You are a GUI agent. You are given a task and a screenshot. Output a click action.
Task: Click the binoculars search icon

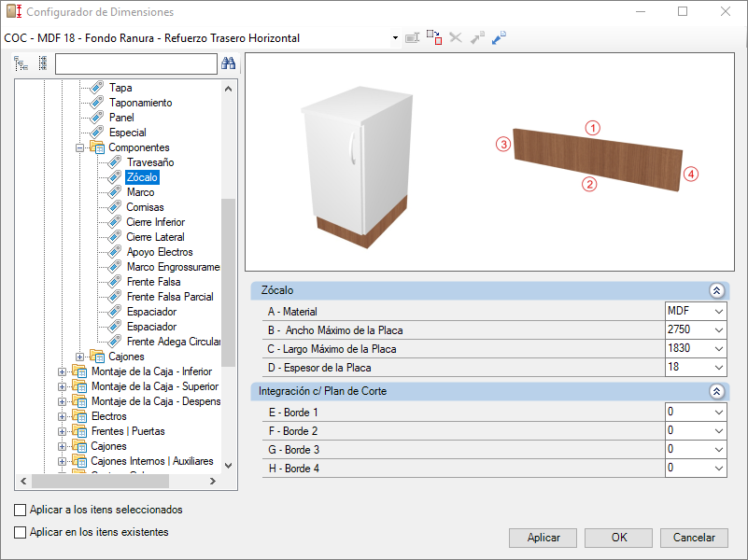[229, 63]
